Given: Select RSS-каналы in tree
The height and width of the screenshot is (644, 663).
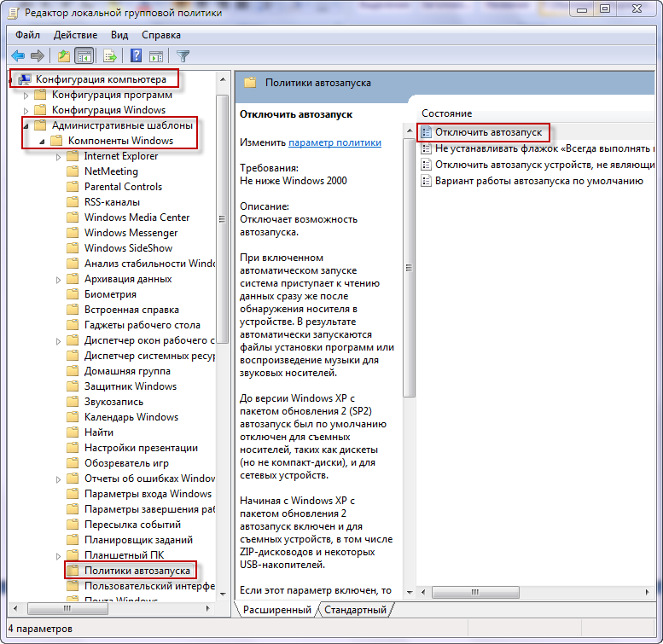Looking at the screenshot, I should [x=112, y=202].
